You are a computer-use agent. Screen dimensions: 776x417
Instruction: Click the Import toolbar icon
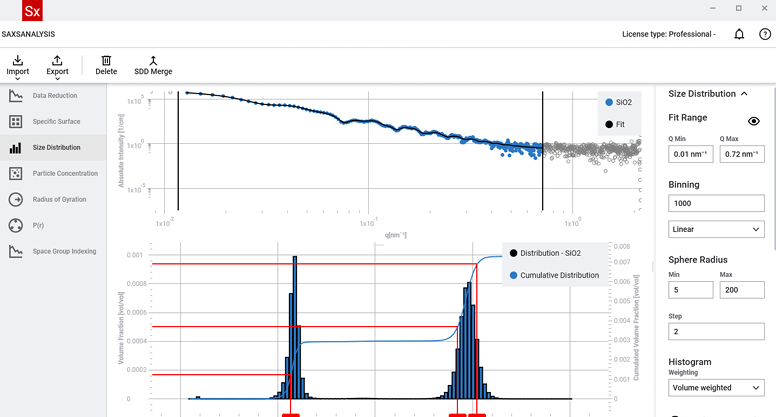click(x=18, y=61)
